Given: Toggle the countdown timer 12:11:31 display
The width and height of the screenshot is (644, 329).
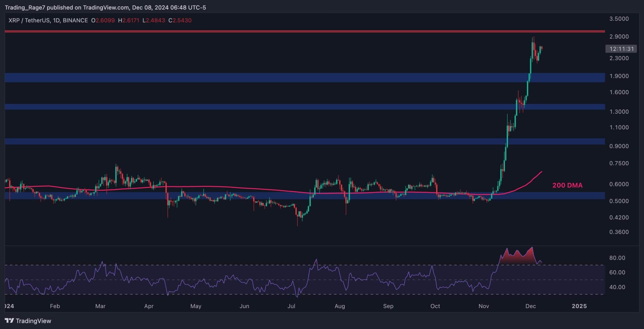Looking at the screenshot, I should [622, 49].
